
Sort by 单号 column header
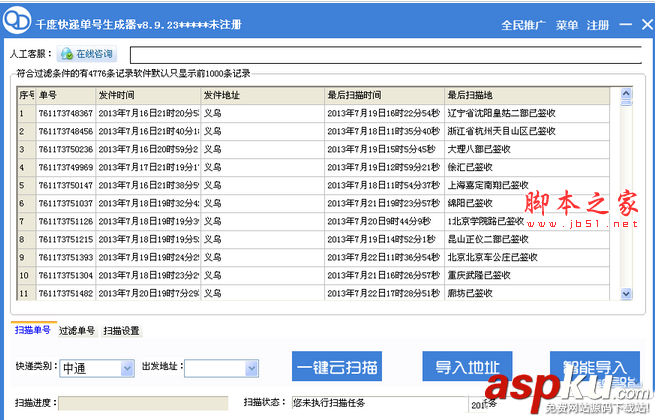point(66,95)
